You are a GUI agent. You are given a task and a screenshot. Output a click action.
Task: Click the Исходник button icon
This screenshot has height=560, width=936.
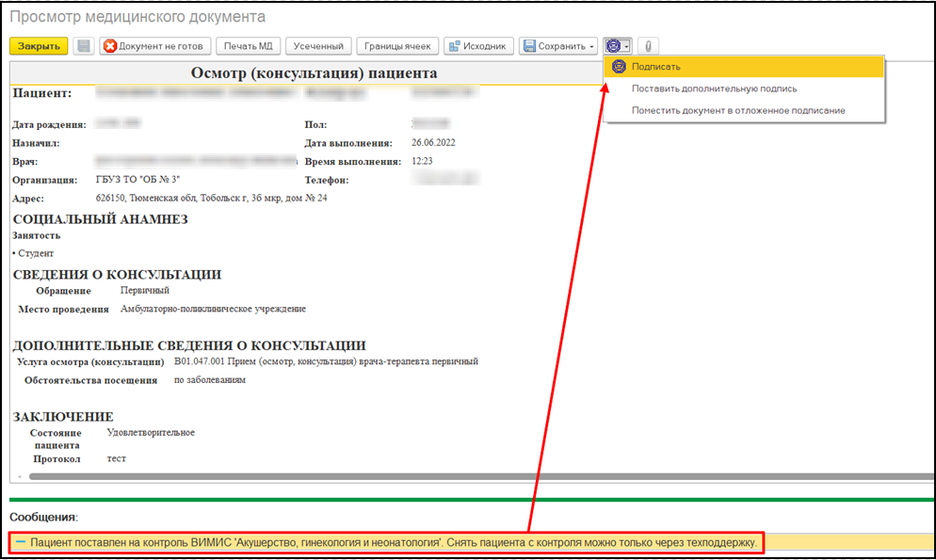point(453,46)
